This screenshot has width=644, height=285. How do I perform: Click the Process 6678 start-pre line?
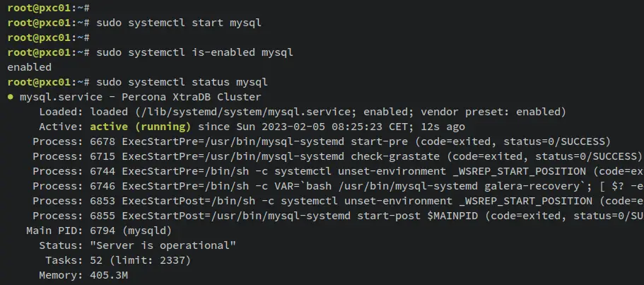coord(322,141)
